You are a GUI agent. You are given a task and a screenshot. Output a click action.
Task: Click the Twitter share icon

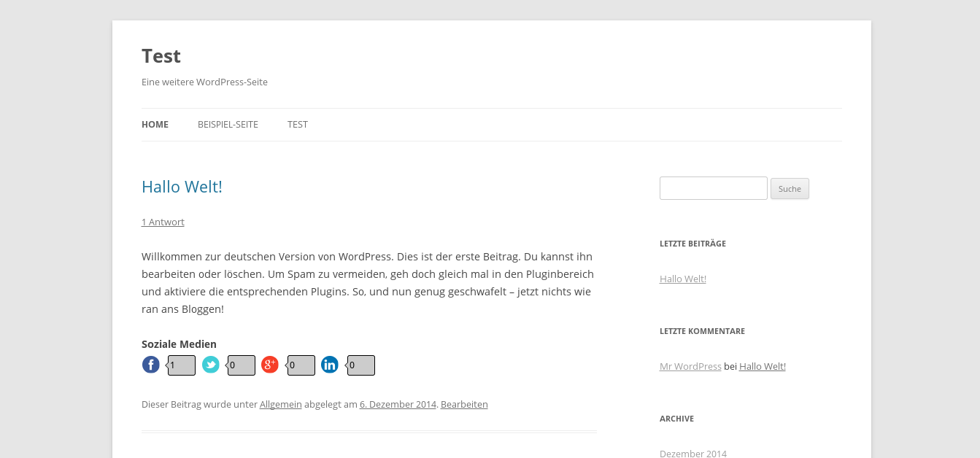point(211,365)
